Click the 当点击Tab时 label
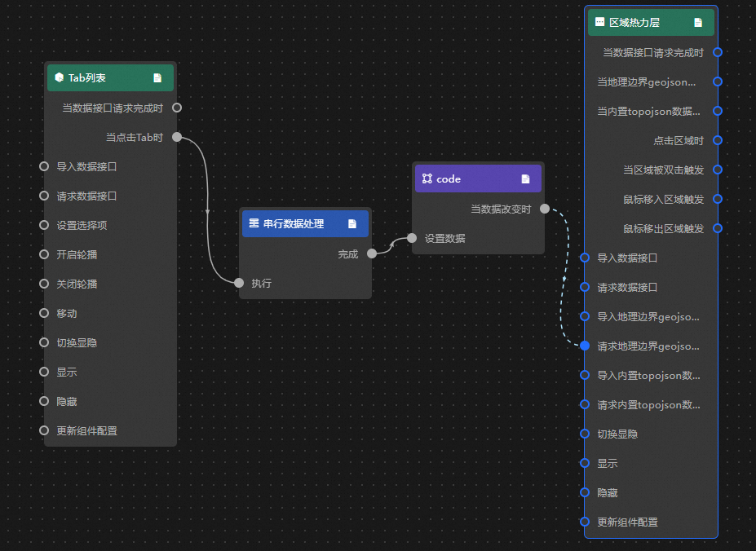The width and height of the screenshot is (756, 551). tap(135, 138)
